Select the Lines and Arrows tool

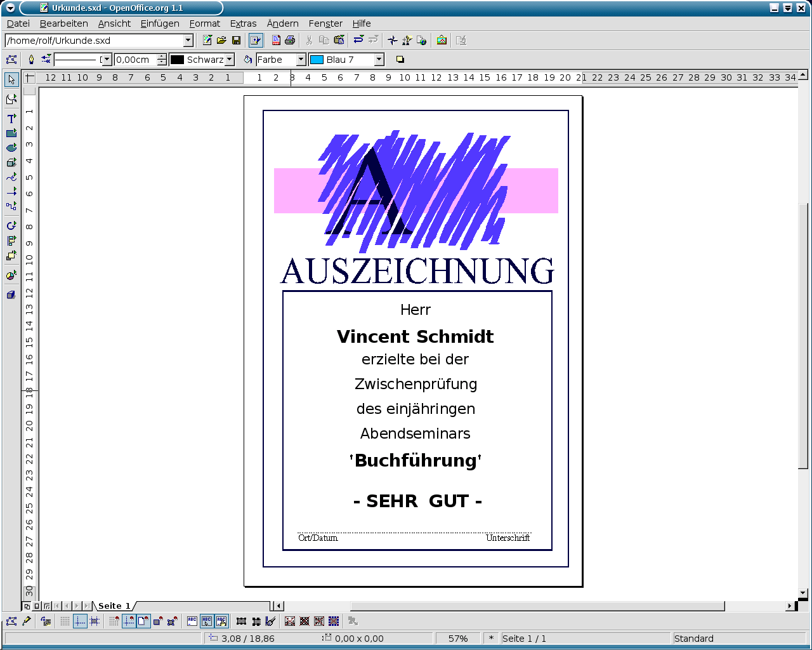[11, 192]
